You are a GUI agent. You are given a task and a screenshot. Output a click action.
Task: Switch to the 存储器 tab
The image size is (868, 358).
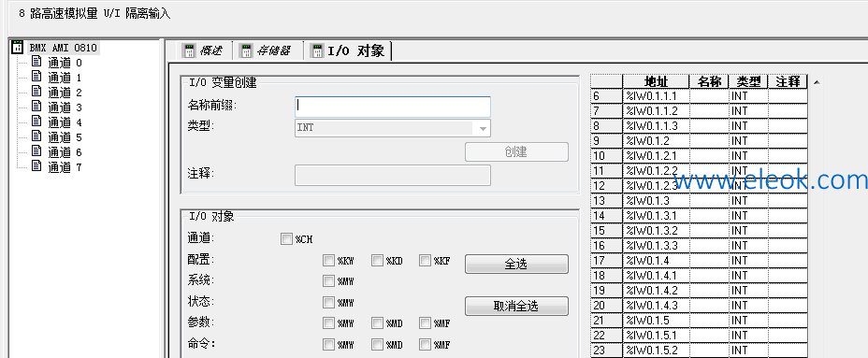point(268,50)
